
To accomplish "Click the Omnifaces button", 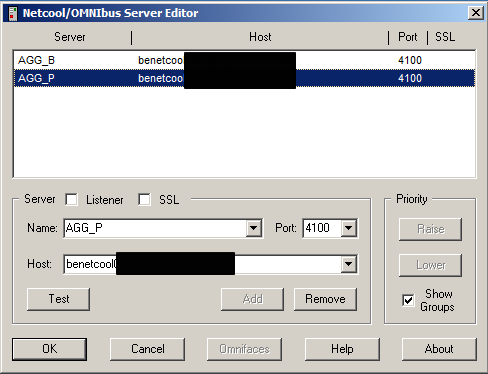I will 244,349.
